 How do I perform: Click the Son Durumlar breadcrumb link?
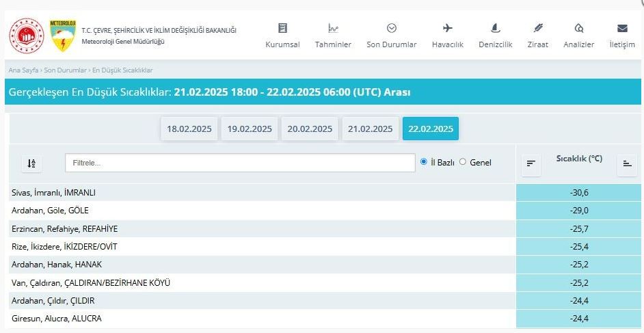(x=65, y=70)
